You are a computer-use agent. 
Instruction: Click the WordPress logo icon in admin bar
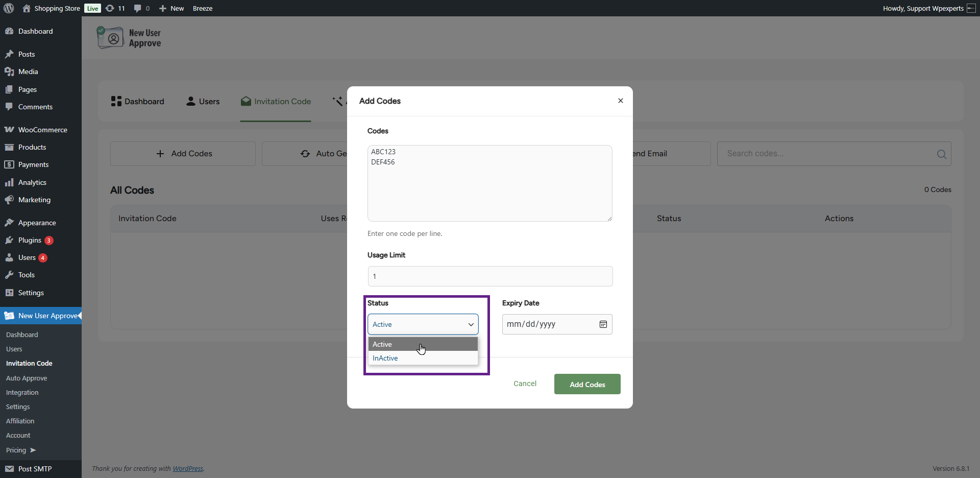(9, 8)
